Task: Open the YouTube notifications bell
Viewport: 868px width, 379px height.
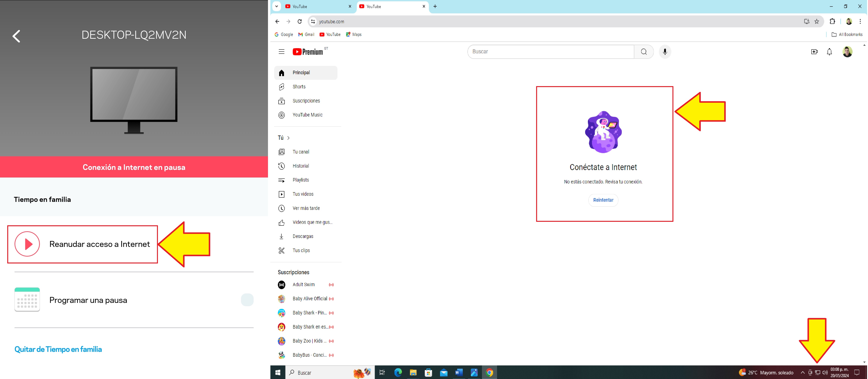Action: (829, 52)
